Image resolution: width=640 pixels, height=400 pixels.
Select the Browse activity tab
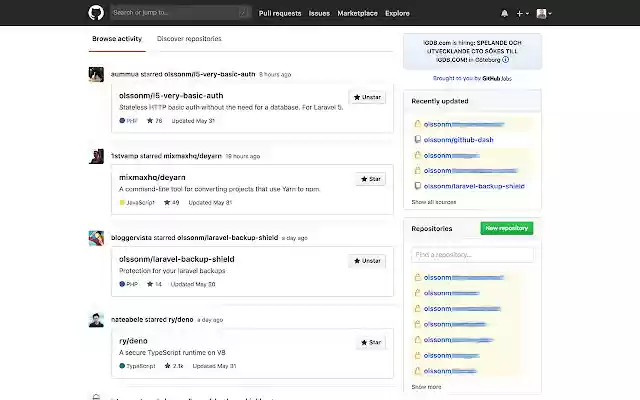[x=117, y=39]
